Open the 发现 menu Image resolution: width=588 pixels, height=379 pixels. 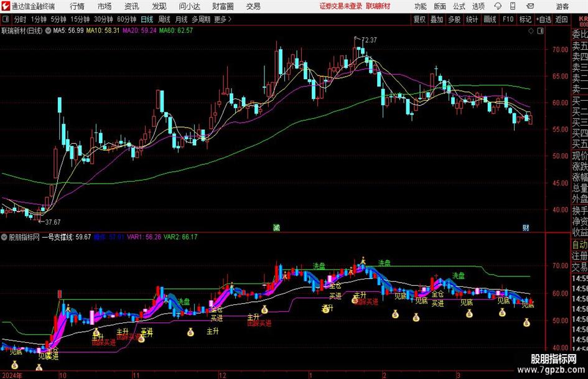[x=159, y=6]
